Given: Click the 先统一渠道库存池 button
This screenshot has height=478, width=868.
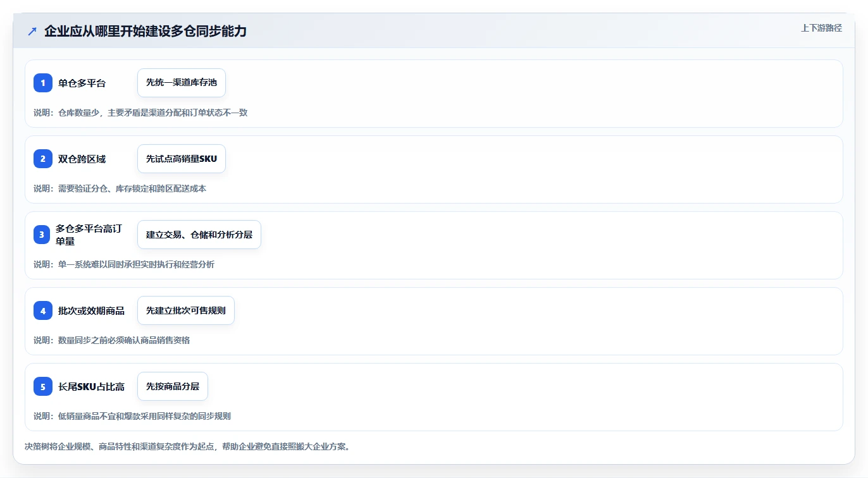Looking at the screenshot, I should (182, 83).
